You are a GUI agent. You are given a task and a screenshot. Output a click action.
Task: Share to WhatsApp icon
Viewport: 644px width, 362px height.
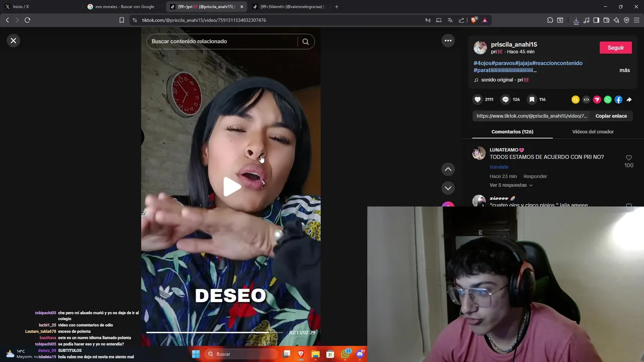[608, 100]
